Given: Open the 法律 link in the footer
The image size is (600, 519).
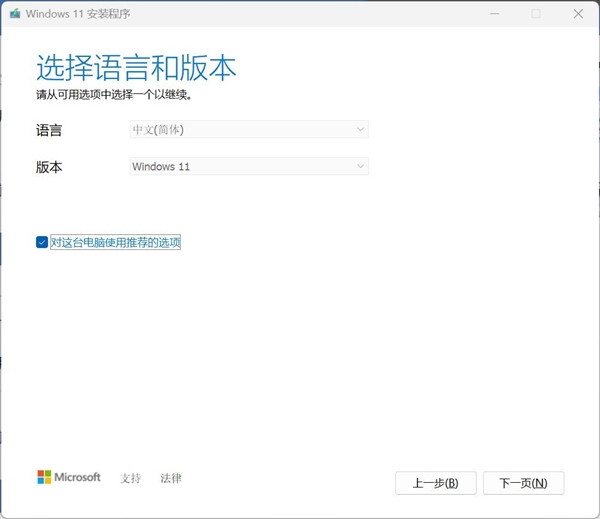Looking at the screenshot, I should (171, 478).
